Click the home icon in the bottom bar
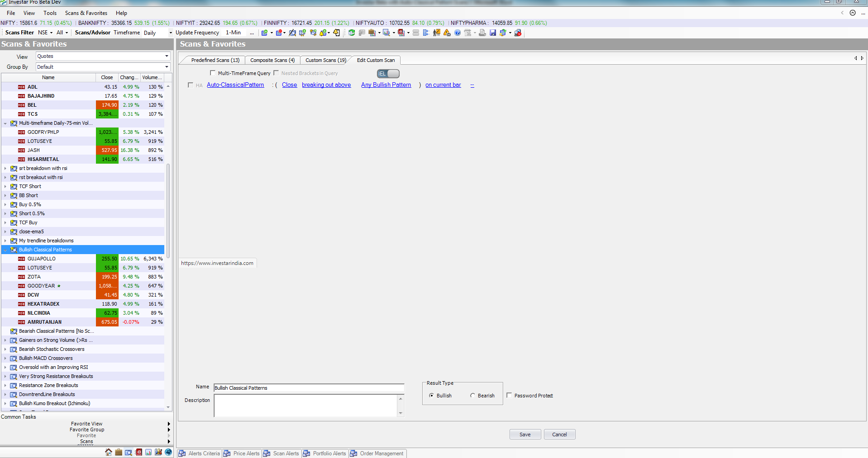 (x=109, y=452)
